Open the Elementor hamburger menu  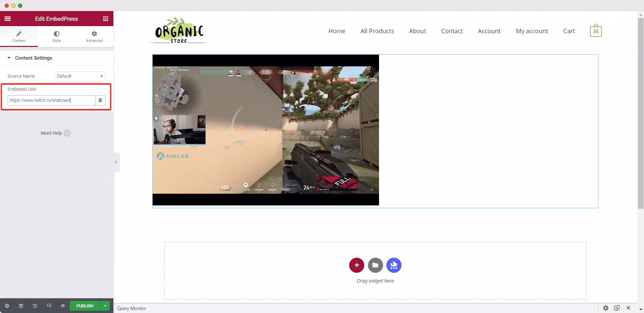(8, 19)
